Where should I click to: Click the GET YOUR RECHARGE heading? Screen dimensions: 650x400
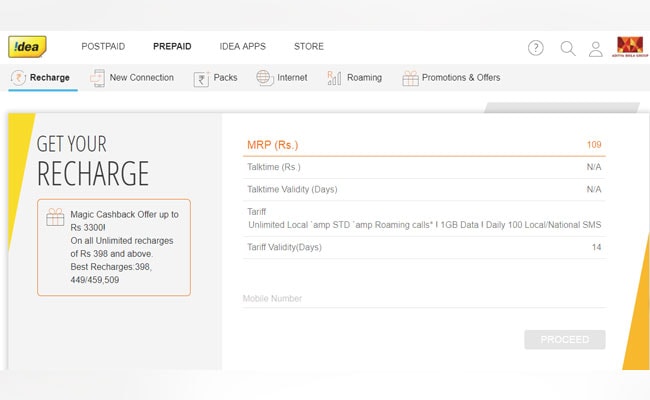click(x=93, y=161)
